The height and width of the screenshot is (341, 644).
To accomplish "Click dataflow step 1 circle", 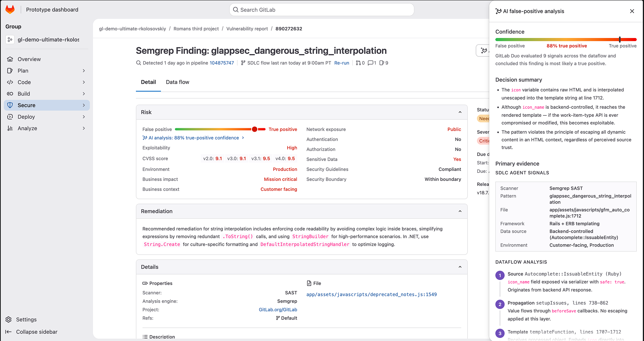I will click(500, 275).
